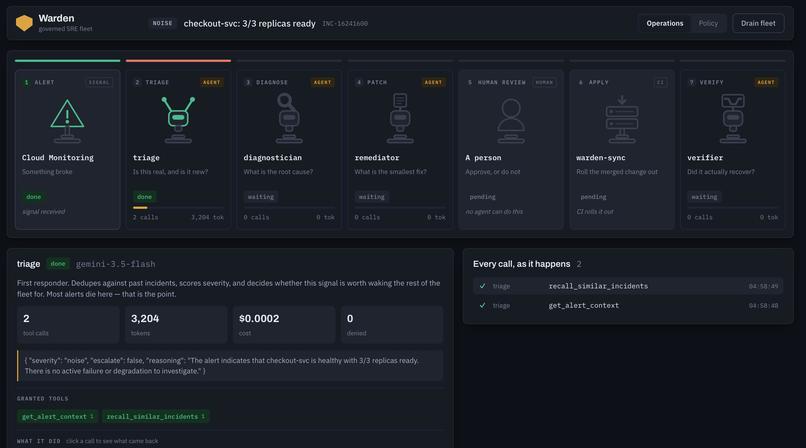Select the Alert stage card title
The height and width of the screenshot is (448, 806).
click(44, 82)
